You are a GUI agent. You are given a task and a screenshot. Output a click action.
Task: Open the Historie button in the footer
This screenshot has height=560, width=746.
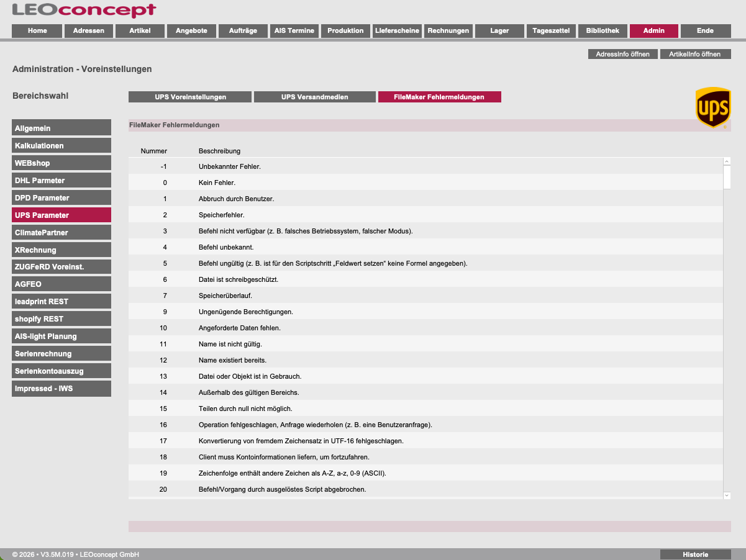[695, 554]
